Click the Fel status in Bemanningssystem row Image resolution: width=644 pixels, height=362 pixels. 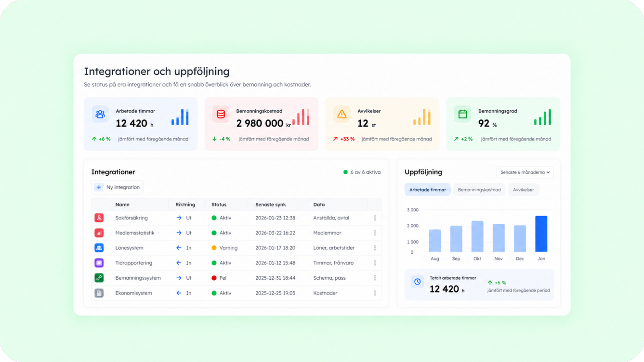click(219, 278)
